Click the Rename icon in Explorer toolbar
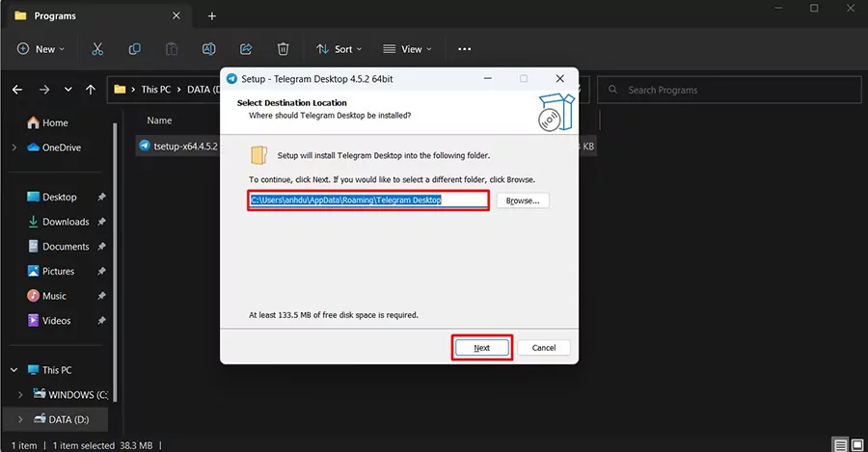This screenshot has height=452, width=868. [208, 49]
